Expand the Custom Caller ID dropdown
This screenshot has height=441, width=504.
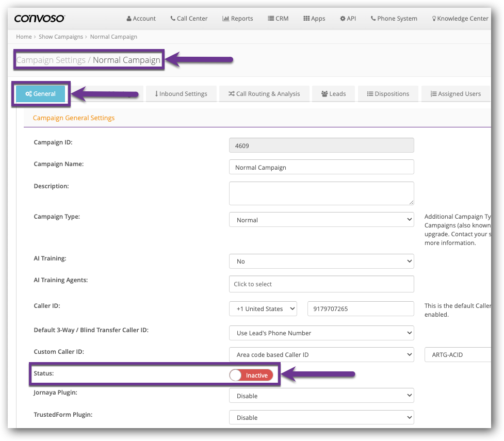321,354
